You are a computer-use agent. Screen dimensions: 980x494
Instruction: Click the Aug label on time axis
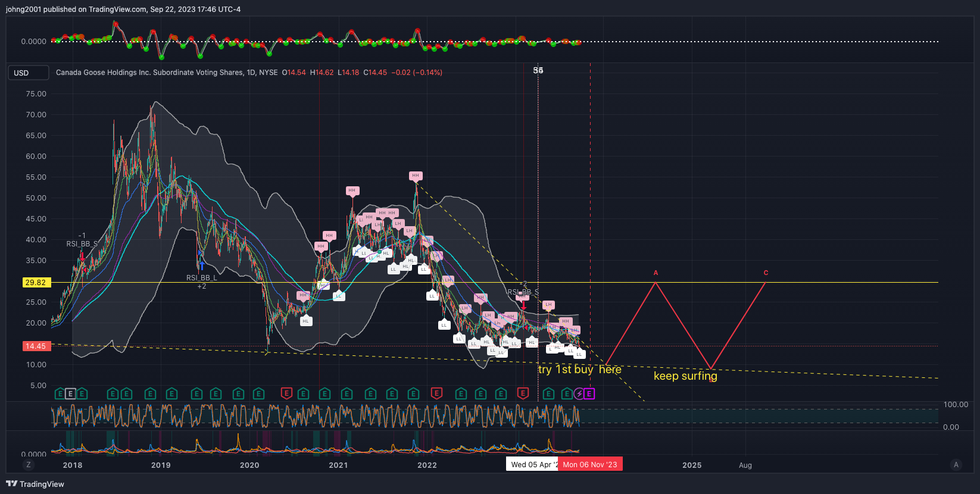click(x=745, y=465)
